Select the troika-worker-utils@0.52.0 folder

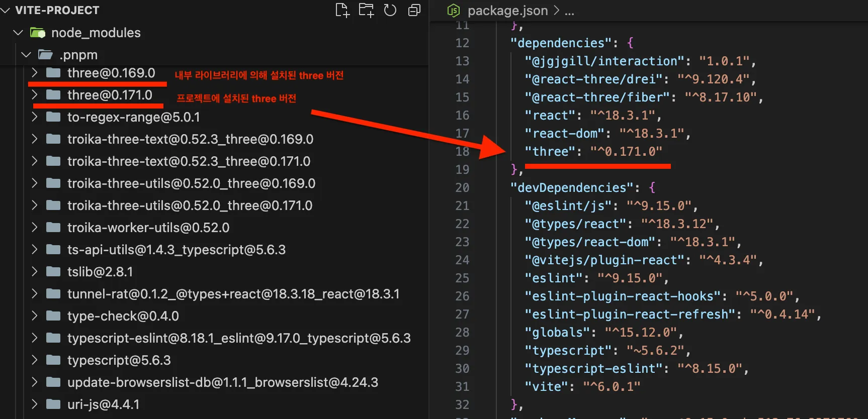pyautogui.click(x=148, y=228)
